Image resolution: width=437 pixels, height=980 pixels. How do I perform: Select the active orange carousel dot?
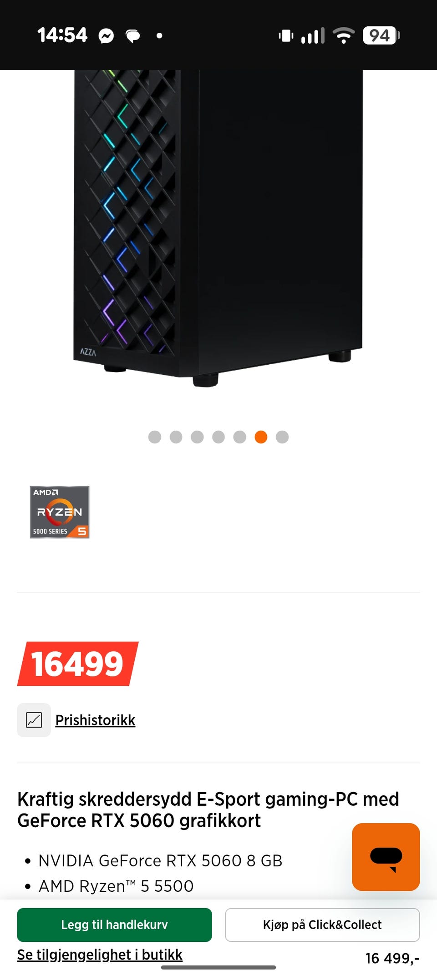tap(261, 437)
